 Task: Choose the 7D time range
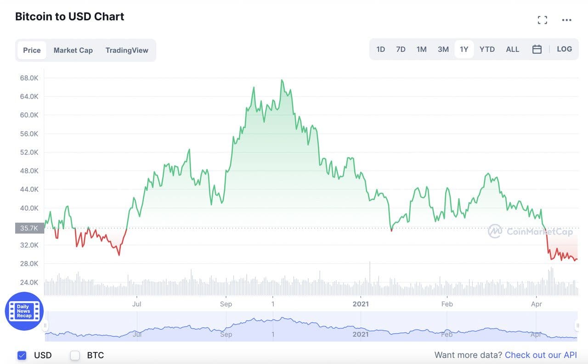401,49
